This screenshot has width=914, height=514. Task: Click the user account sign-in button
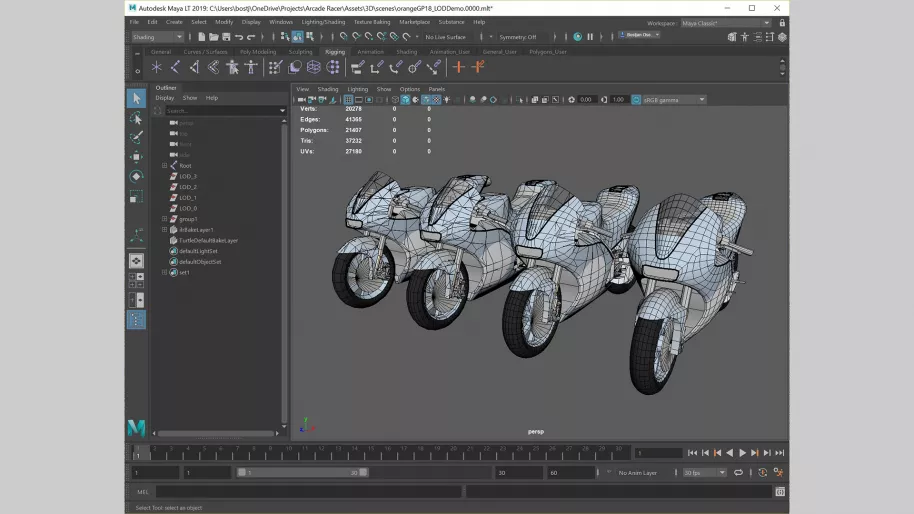pyautogui.click(x=639, y=35)
